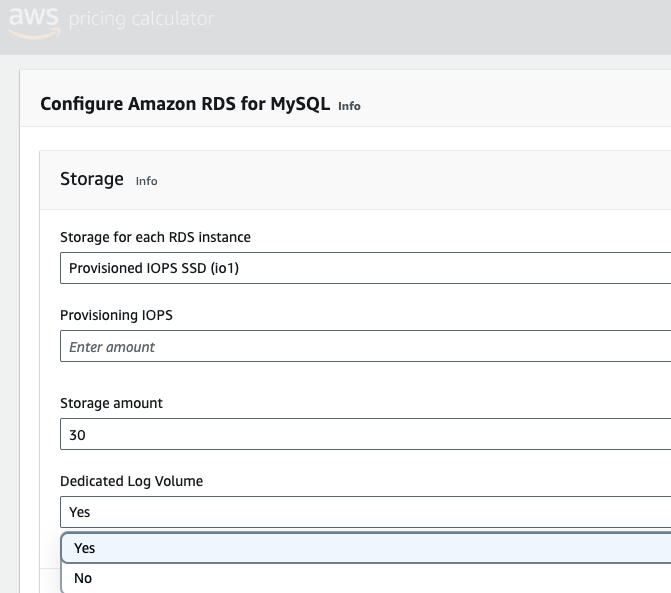Focus the Provisioning IOPS input field
The image size is (671, 593).
[x=365, y=347]
